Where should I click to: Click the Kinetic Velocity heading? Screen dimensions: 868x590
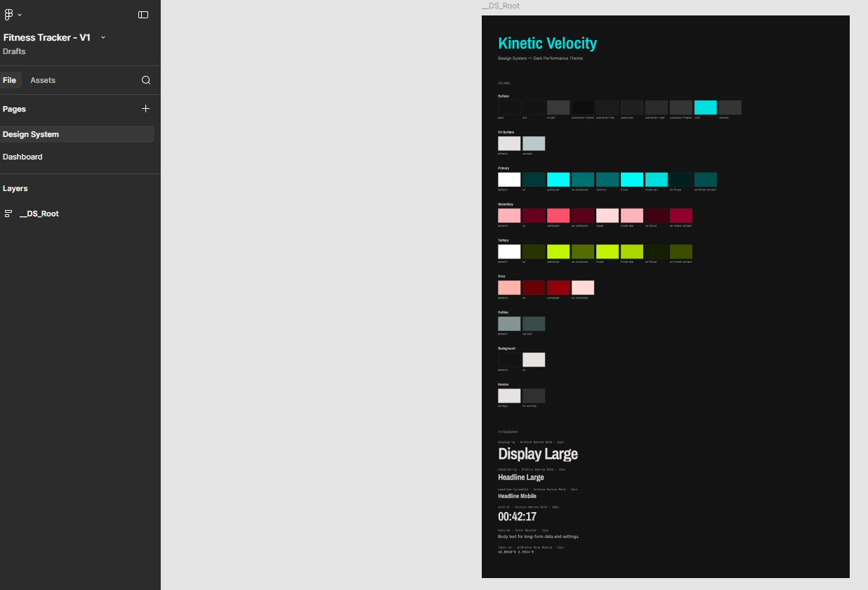[547, 44]
